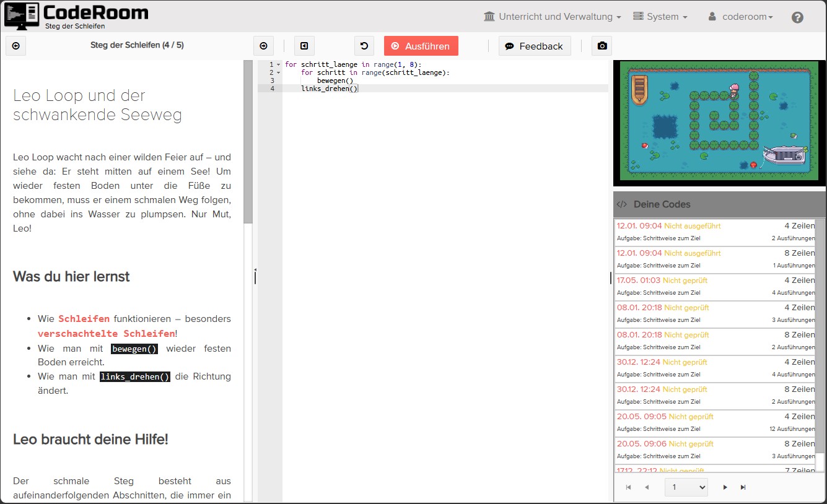Click the Feedback button
The image size is (827, 504).
coord(534,46)
